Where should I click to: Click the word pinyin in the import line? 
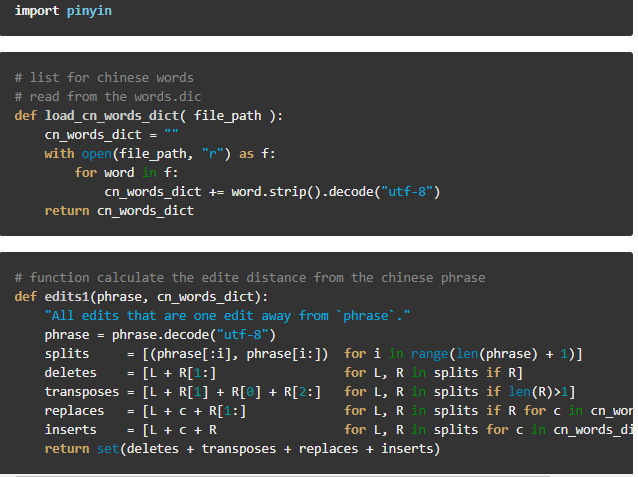click(89, 11)
